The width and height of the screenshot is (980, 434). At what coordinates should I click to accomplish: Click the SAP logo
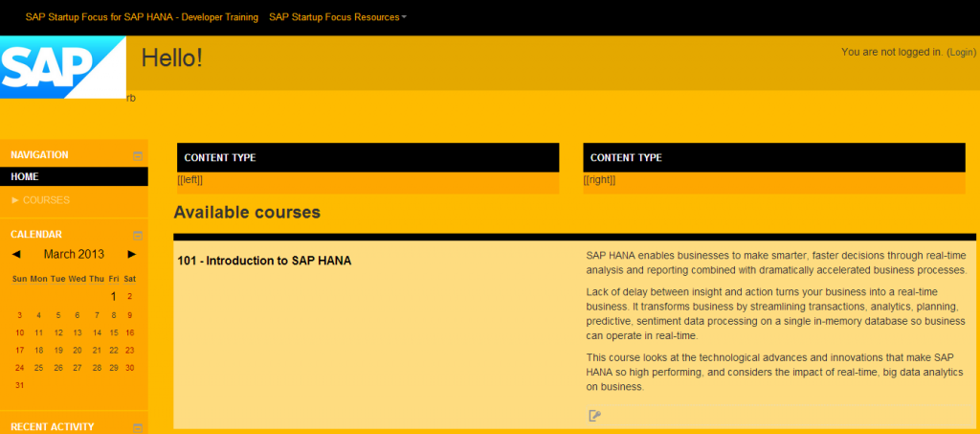click(62, 67)
